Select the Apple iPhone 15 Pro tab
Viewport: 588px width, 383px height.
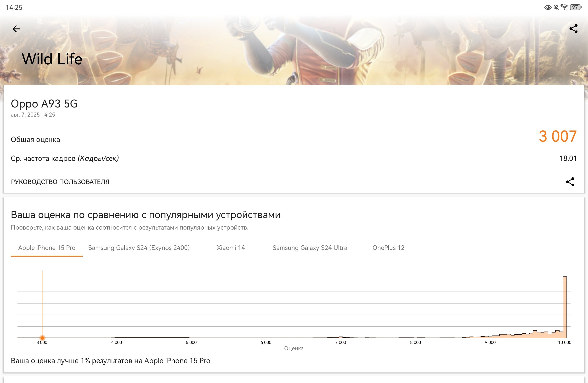coord(47,248)
